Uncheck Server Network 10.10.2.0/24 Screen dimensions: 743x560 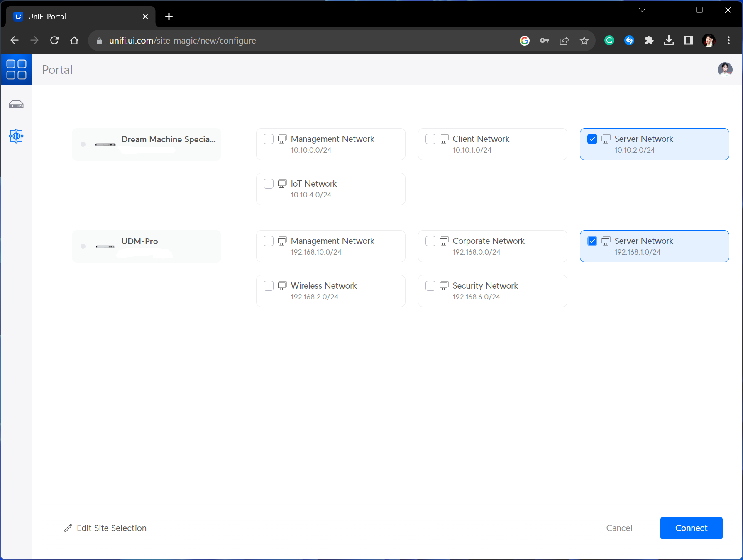coord(592,139)
